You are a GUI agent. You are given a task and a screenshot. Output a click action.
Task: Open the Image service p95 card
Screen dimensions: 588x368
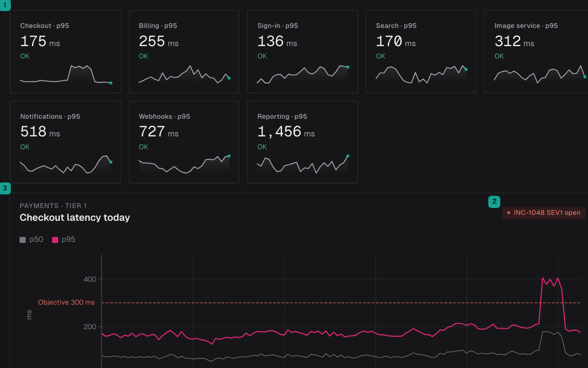536,52
